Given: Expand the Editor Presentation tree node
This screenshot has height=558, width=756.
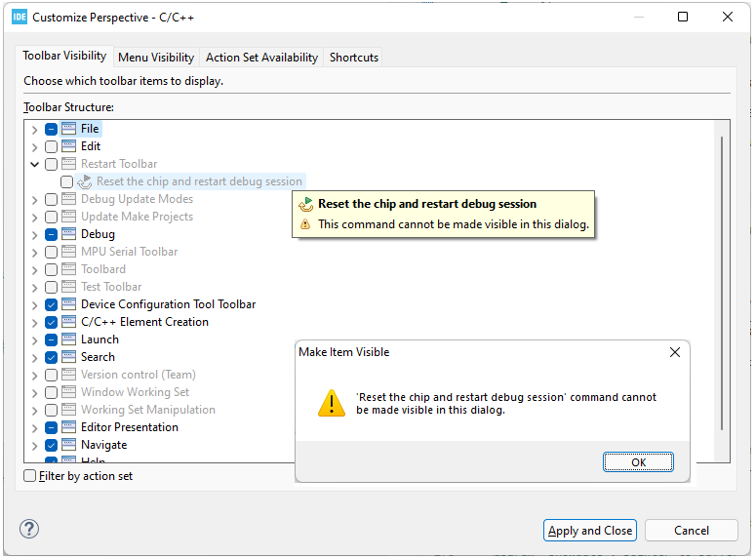Looking at the screenshot, I should coord(35,427).
